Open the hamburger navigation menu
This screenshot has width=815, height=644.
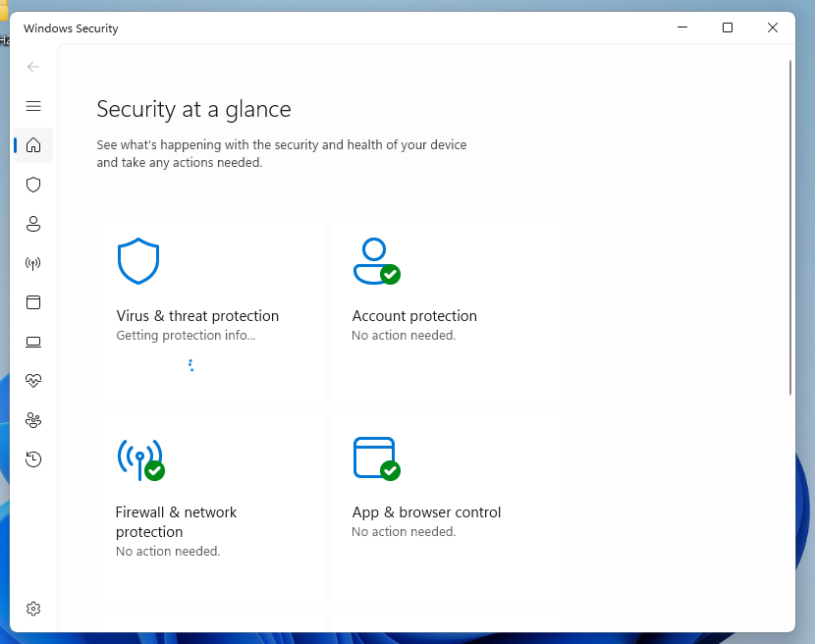click(33, 106)
